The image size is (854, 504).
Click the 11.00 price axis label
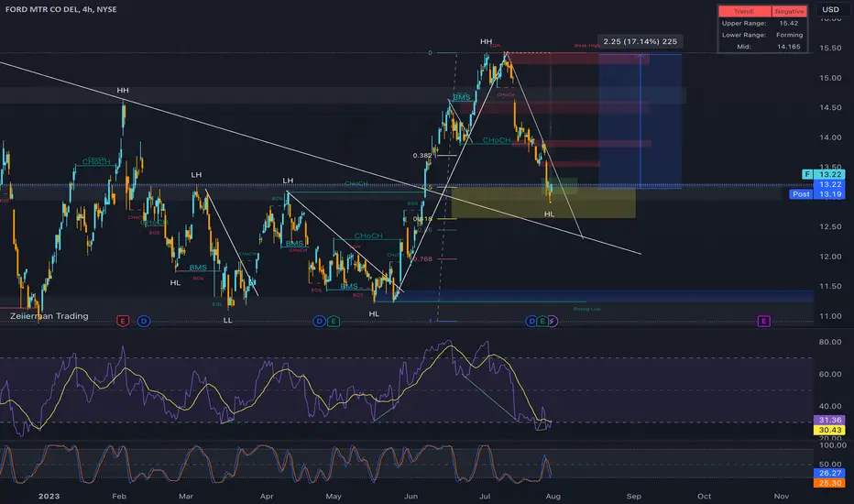click(830, 316)
